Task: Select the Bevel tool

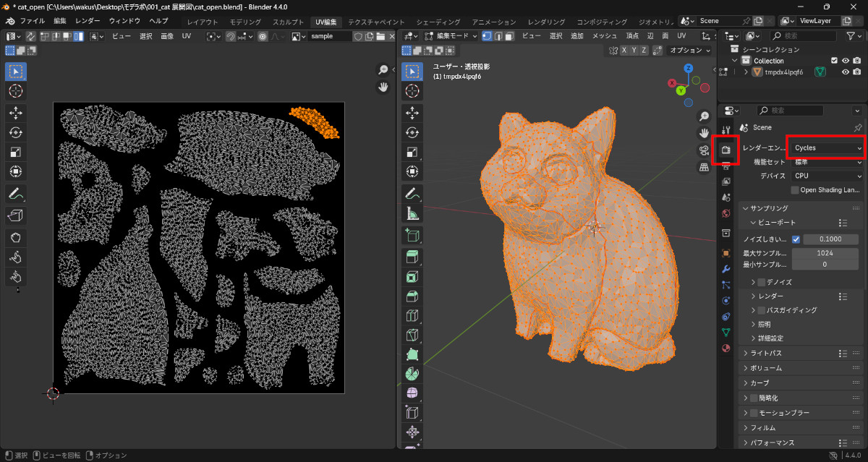Action: pos(412,296)
